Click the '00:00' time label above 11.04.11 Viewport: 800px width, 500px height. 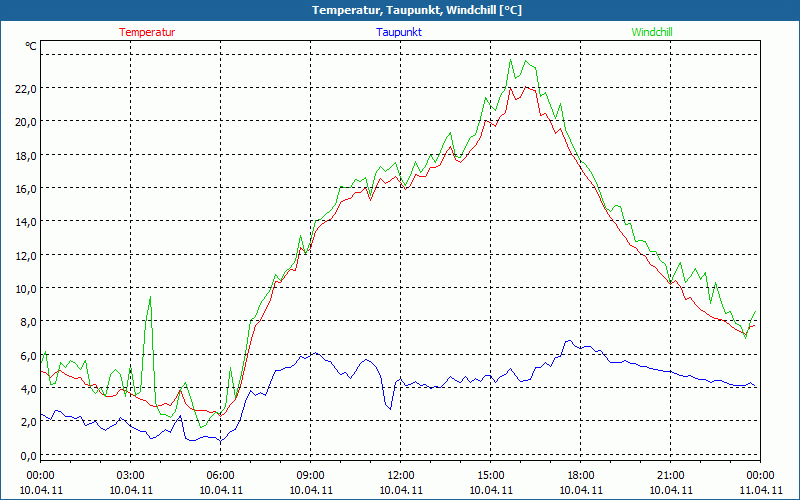[760, 476]
